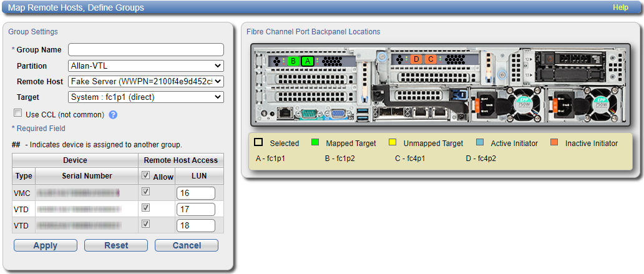Click port B on the backpanel image
The image size is (644, 274).
293,61
